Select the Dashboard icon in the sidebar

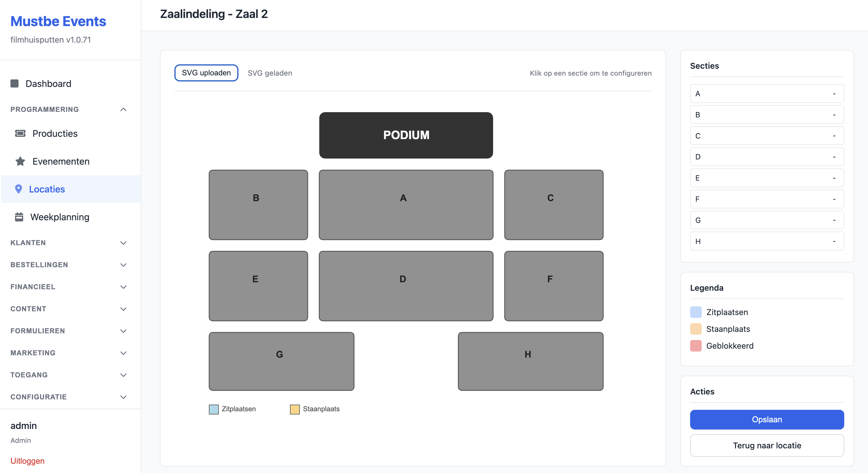[x=15, y=83]
